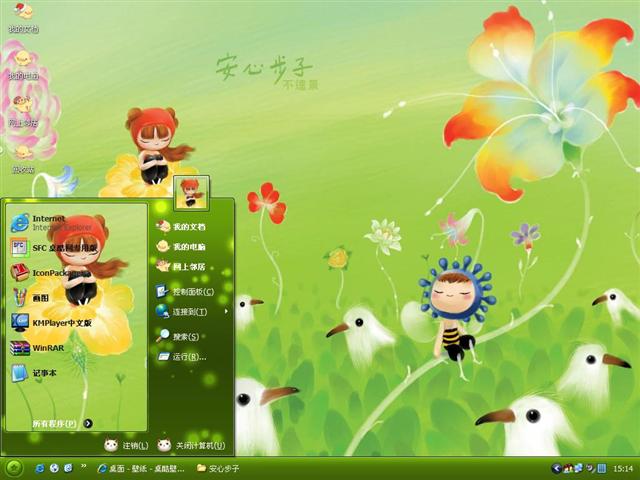
Task: Click the green Start orb button
Action: coord(14,468)
